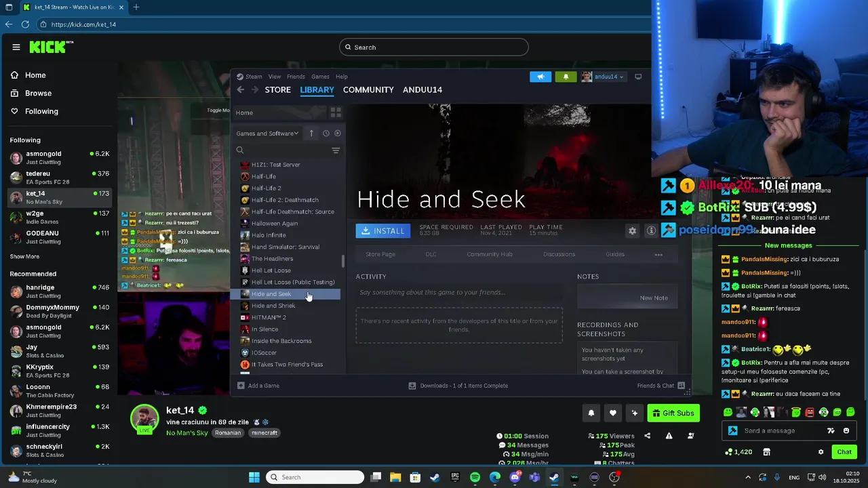Click Show More under Following
The width and height of the screenshot is (868, 488).
click(x=24, y=257)
